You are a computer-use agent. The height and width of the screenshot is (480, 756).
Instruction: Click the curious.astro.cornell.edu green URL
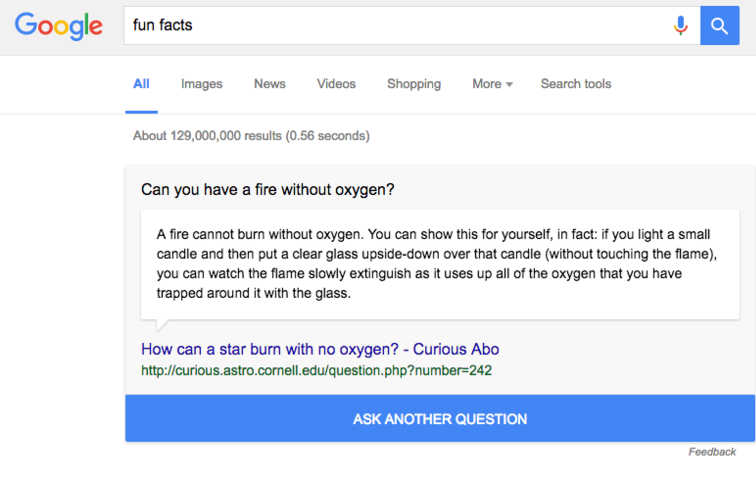click(316, 371)
